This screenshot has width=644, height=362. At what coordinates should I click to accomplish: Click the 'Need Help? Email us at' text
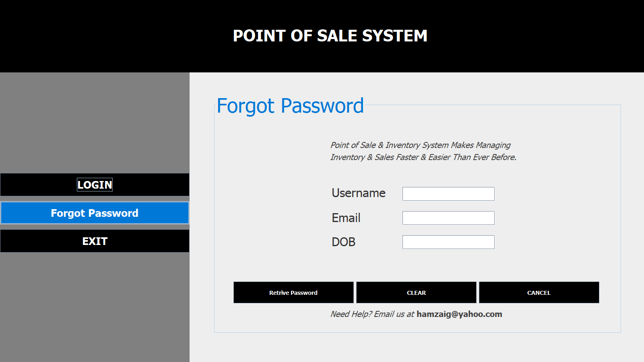[x=372, y=314]
